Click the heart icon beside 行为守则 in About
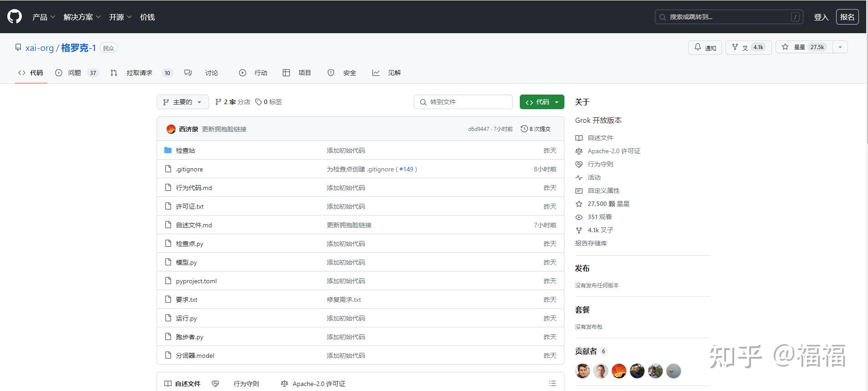This screenshot has height=391, width=868. point(579,164)
